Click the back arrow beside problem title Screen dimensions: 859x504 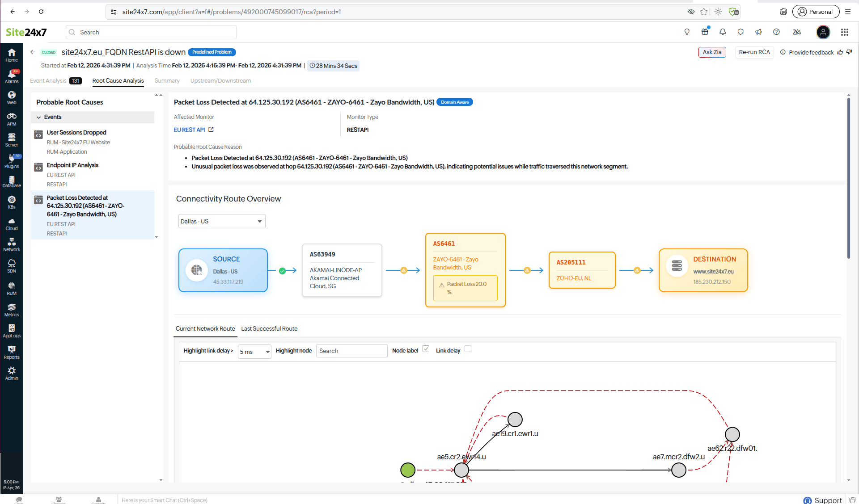click(33, 52)
